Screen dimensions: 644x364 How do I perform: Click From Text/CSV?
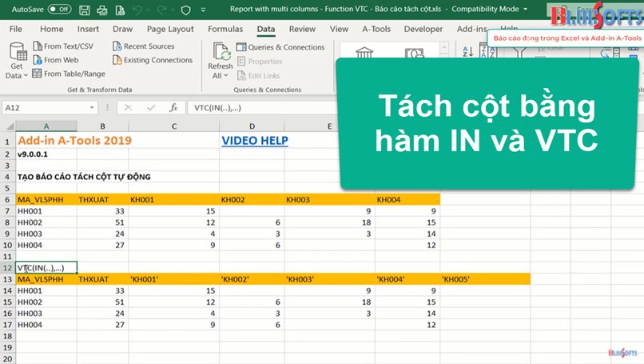coord(63,46)
